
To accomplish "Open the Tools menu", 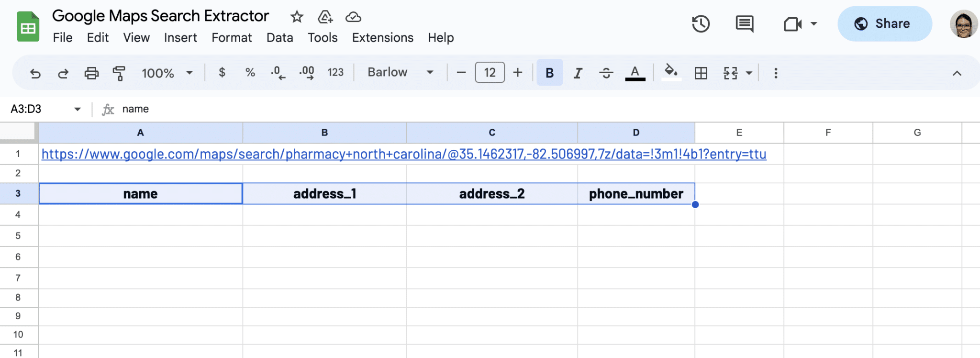I will (x=323, y=38).
